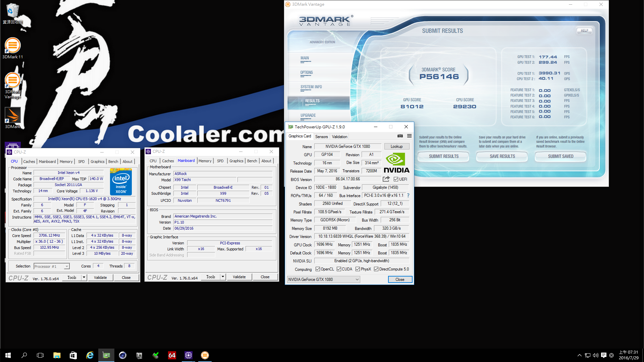Click Lookup button in GPU-Z
This screenshot has height=362, width=644.
[x=396, y=146]
